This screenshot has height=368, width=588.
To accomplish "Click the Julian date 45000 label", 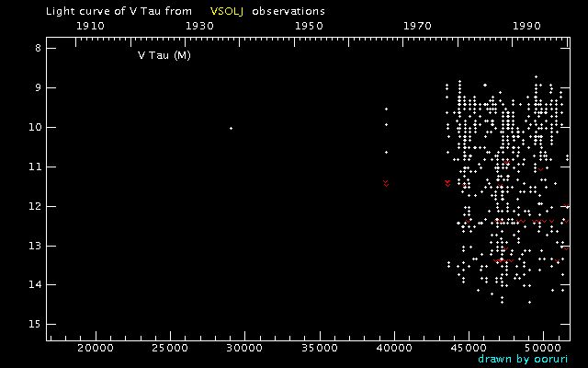I will tap(469, 348).
